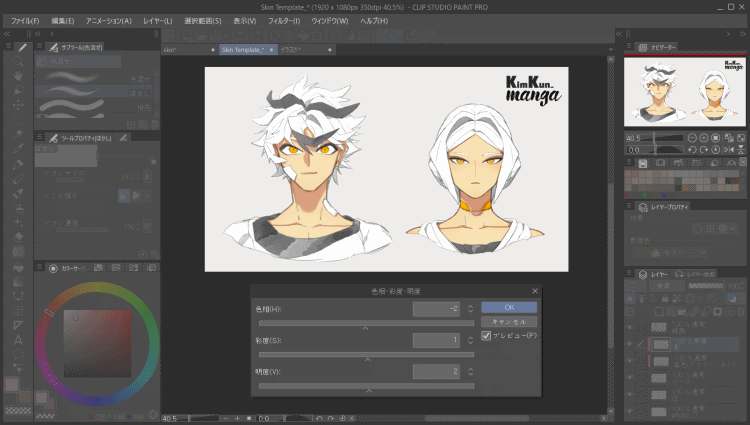Switch to the レイヤー検索 tab
The image size is (750, 425).
pyautogui.click(x=695, y=274)
